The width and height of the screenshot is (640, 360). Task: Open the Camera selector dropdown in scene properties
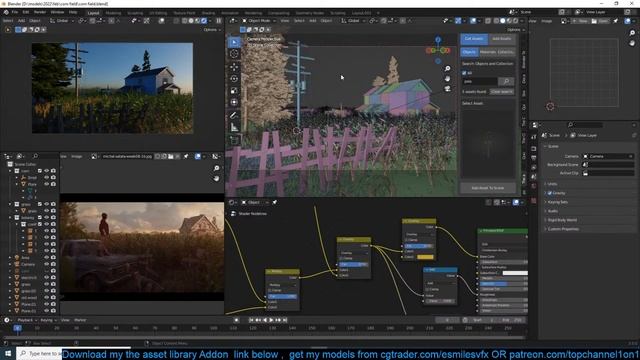tap(608, 156)
